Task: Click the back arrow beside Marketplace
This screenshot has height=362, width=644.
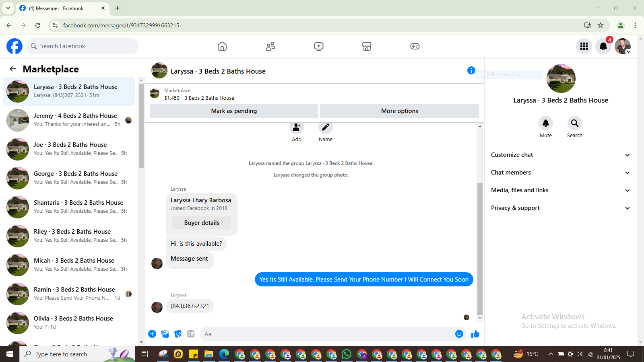Action: (13, 69)
